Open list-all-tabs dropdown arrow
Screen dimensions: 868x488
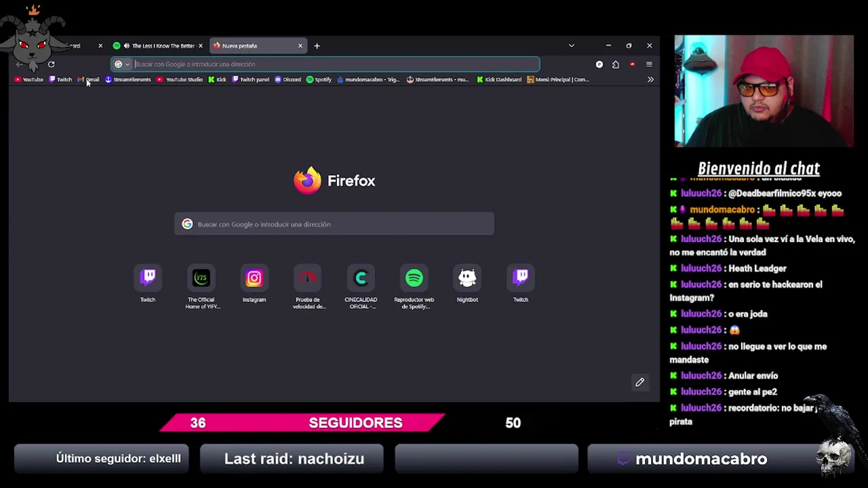pyautogui.click(x=571, y=45)
